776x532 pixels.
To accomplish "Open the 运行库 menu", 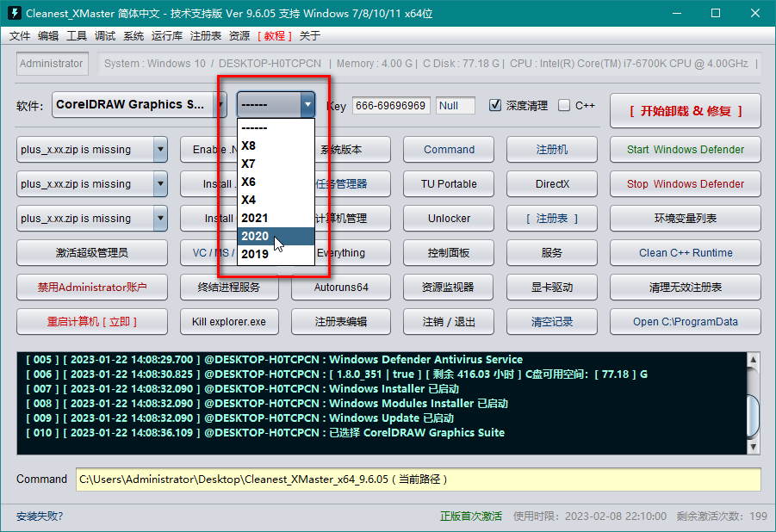I will coord(167,35).
